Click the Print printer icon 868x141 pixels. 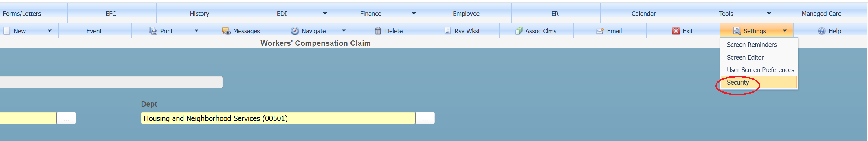click(x=153, y=31)
